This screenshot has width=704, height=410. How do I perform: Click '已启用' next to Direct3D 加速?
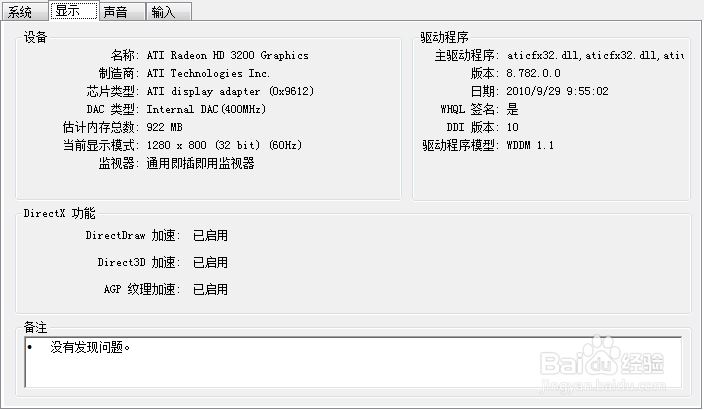coord(210,262)
